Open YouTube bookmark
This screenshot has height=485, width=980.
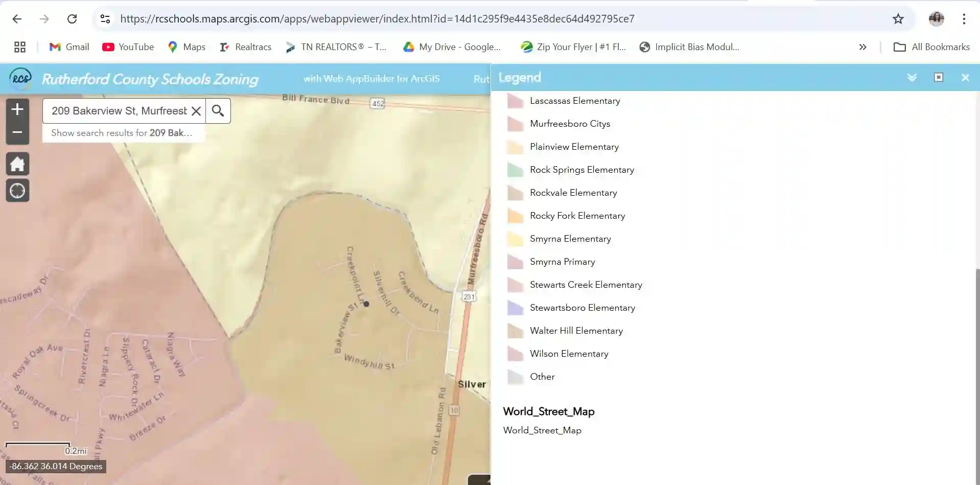128,47
